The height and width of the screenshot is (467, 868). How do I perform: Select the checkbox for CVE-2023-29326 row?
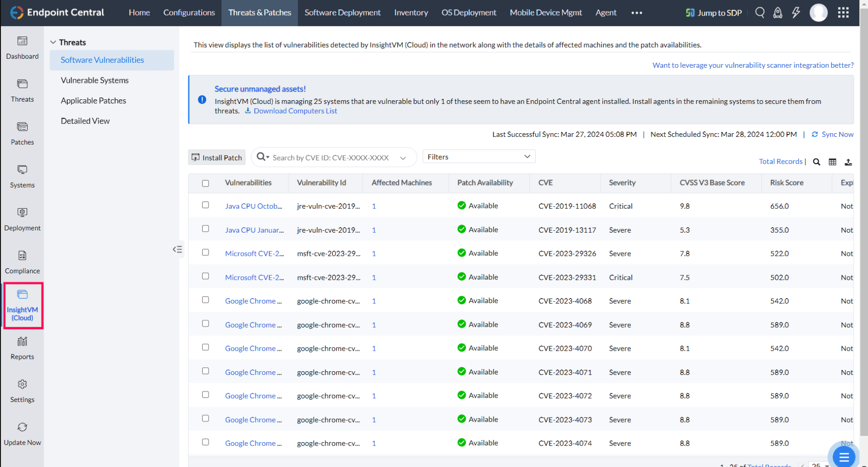point(205,253)
